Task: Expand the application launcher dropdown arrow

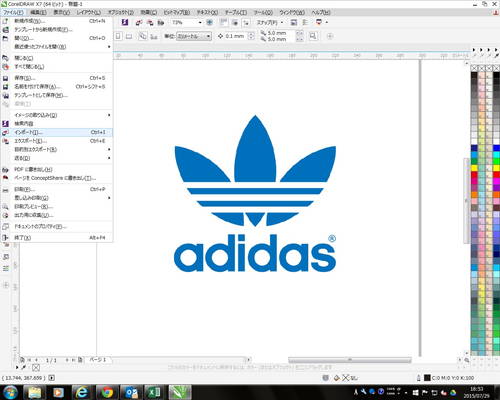Action: coord(327,22)
